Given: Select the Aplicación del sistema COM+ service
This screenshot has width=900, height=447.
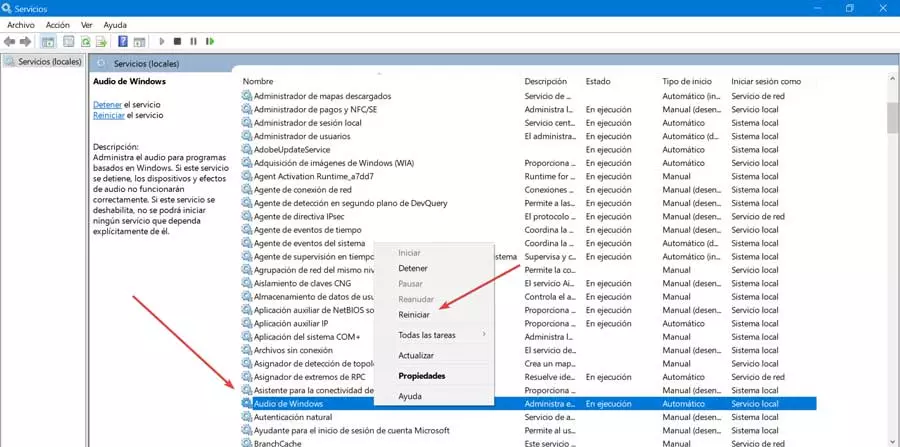Looking at the screenshot, I should [x=307, y=337].
